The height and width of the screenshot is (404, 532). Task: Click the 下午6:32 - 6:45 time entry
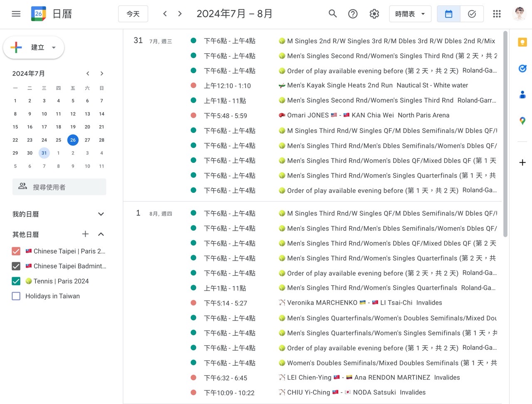[x=225, y=378]
